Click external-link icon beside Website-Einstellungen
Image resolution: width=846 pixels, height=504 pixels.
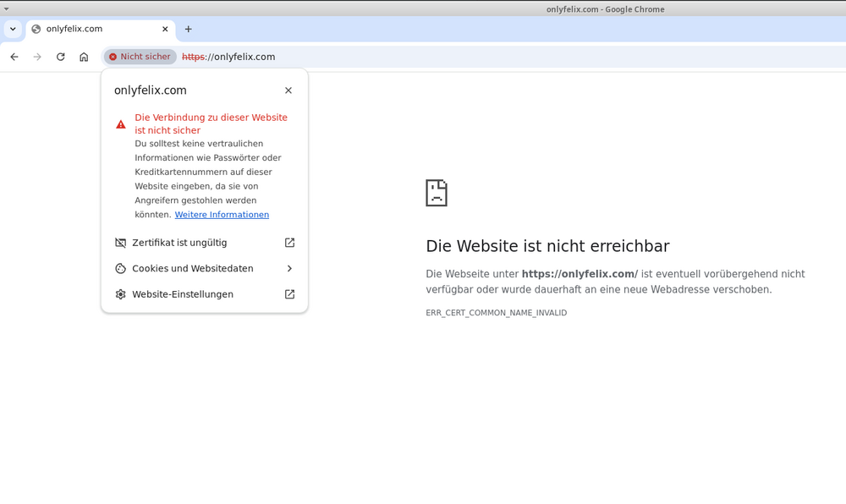click(x=289, y=294)
